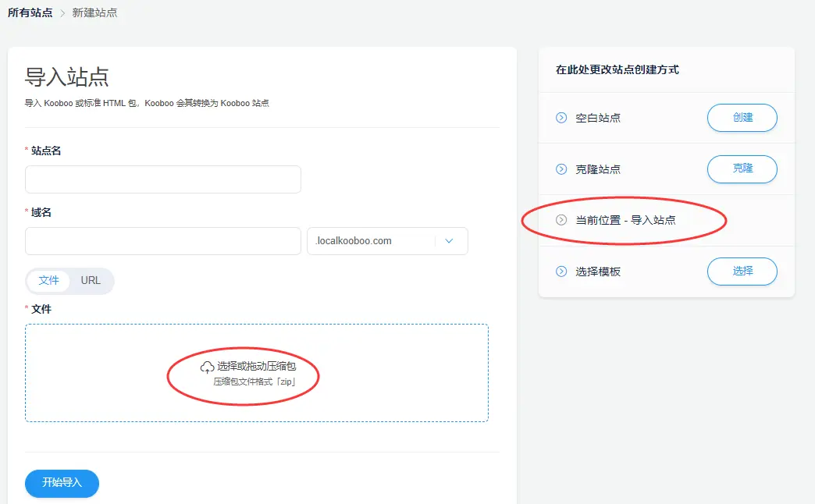Click the 选择 button for templates
The width and height of the screenshot is (815, 504).
(742, 272)
